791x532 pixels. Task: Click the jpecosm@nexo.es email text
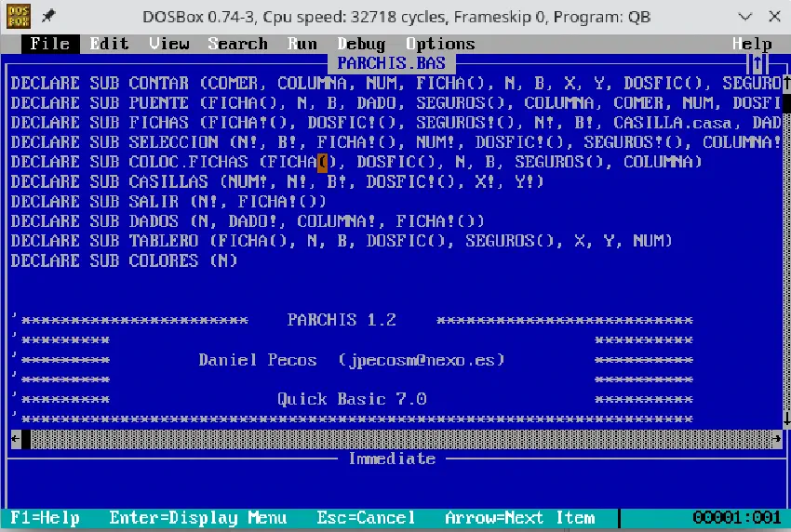click(x=422, y=360)
